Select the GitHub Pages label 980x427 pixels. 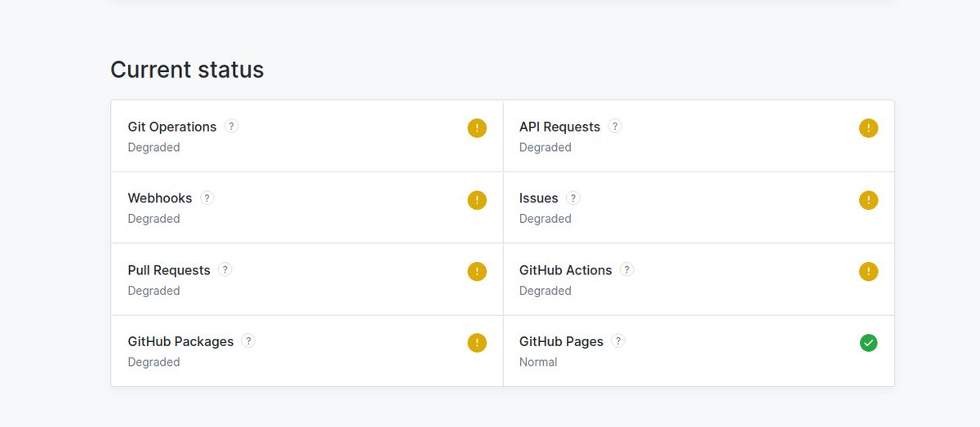[562, 342]
